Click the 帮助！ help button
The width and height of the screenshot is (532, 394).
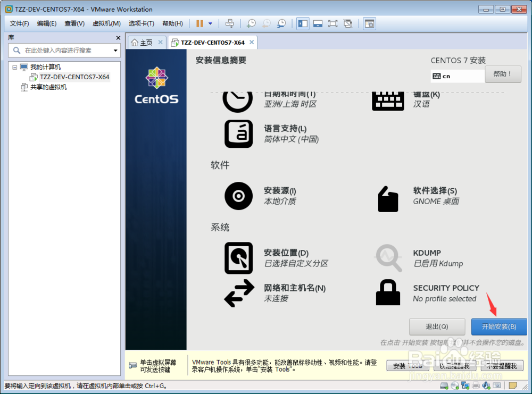point(503,74)
